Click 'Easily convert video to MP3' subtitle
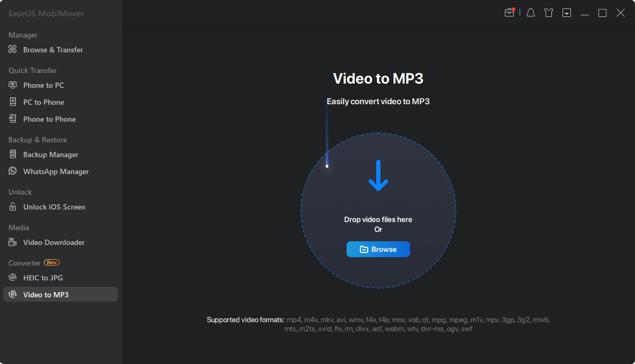The height and width of the screenshot is (364, 635). (x=378, y=102)
